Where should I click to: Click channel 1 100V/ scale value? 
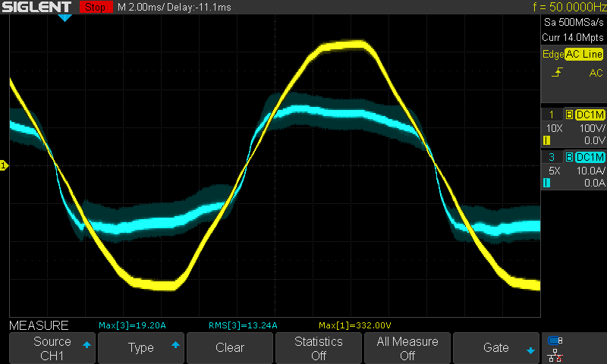point(592,128)
